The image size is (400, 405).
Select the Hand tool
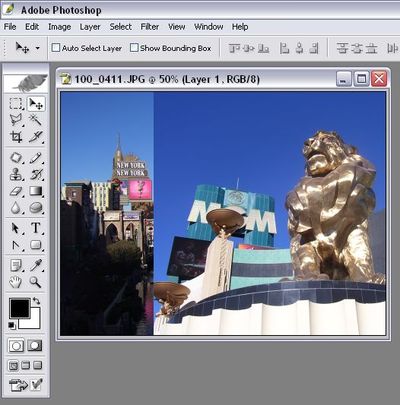[x=16, y=282]
